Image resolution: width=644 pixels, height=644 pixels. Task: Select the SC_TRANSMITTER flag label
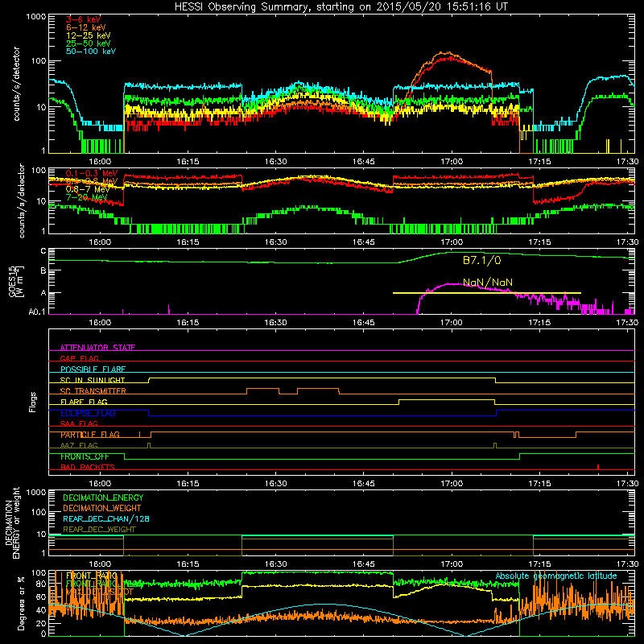coord(93,391)
